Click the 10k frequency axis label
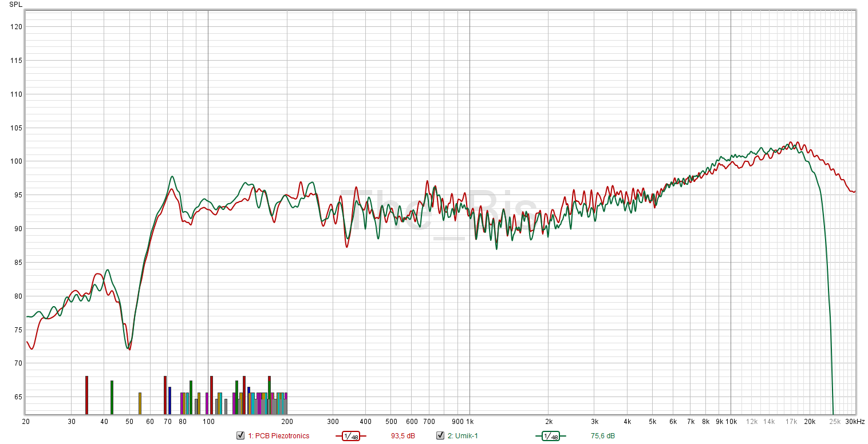Image resolution: width=868 pixels, height=444 pixels. 731,422
